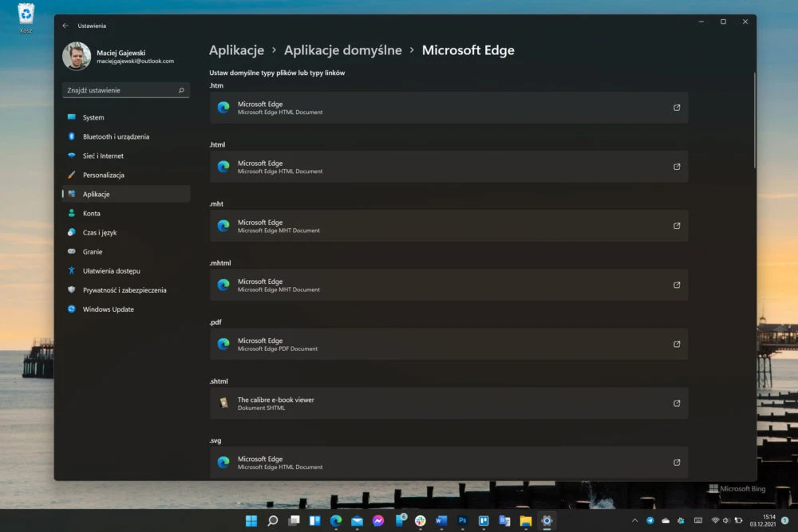The height and width of the screenshot is (532, 798).
Task: Change the default app for .htm
Action: pyautogui.click(x=448, y=108)
